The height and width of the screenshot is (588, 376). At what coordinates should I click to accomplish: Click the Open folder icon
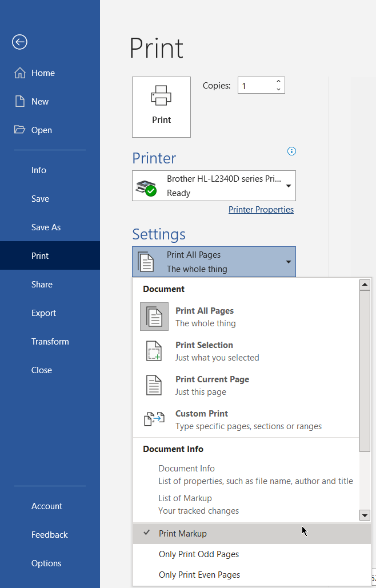20,130
